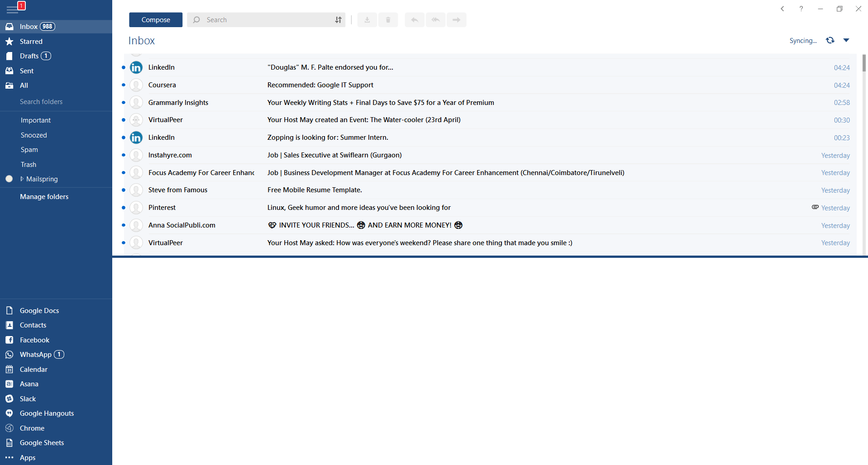Click the Inbox folder icon
Screen dimensions: 868x465
tap(10, 27)
